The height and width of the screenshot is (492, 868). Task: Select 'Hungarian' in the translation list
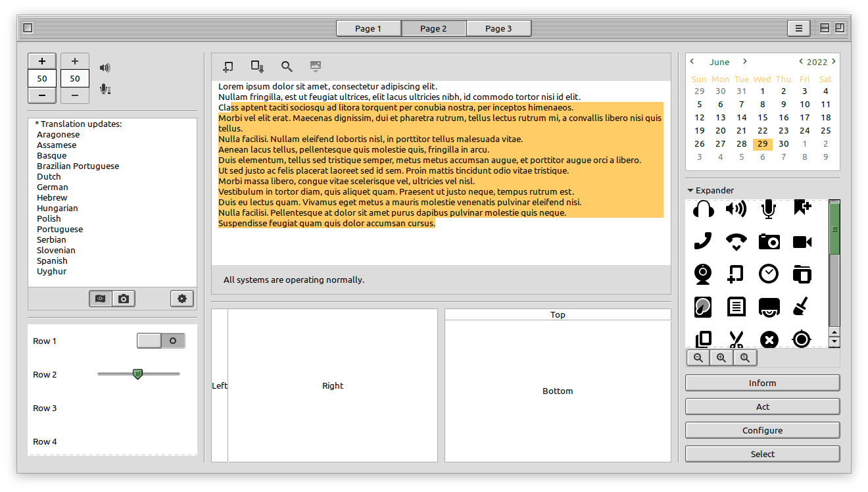click(57, 208)
